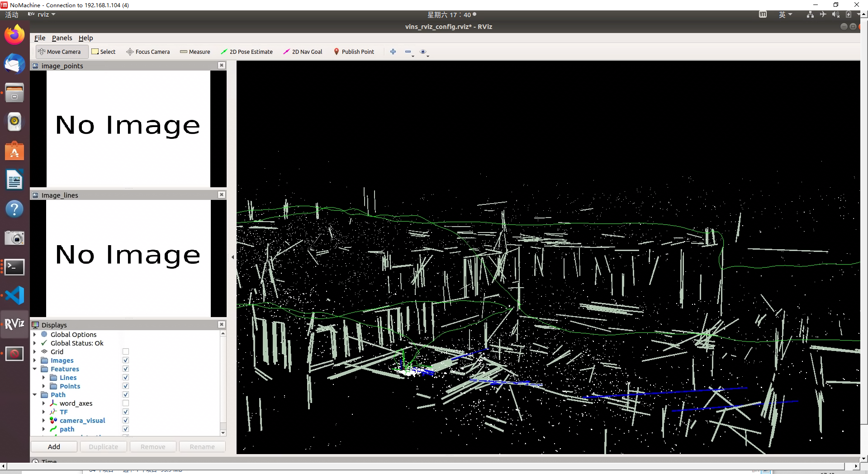Click the image_points panel title icon

click(35, 66)
